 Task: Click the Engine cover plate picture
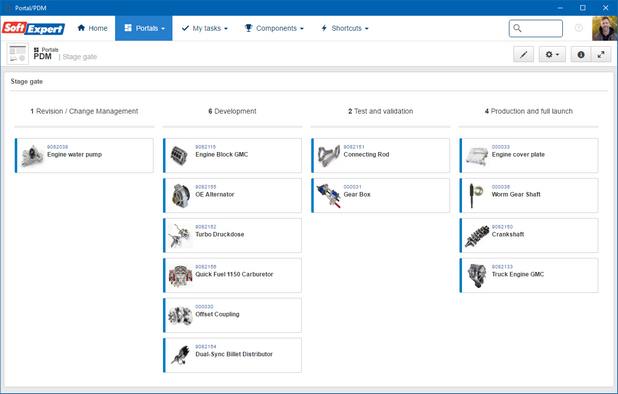coord(477,155)
